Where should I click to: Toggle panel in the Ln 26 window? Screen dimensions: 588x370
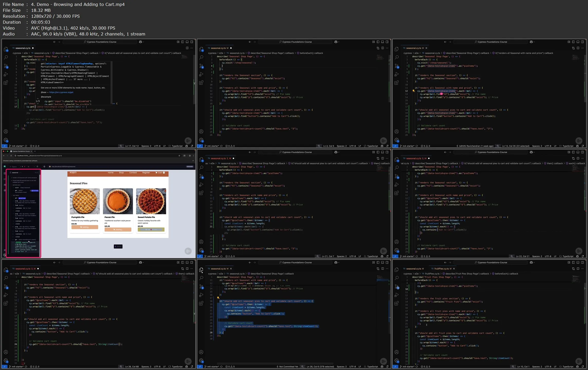coord(187,263)
